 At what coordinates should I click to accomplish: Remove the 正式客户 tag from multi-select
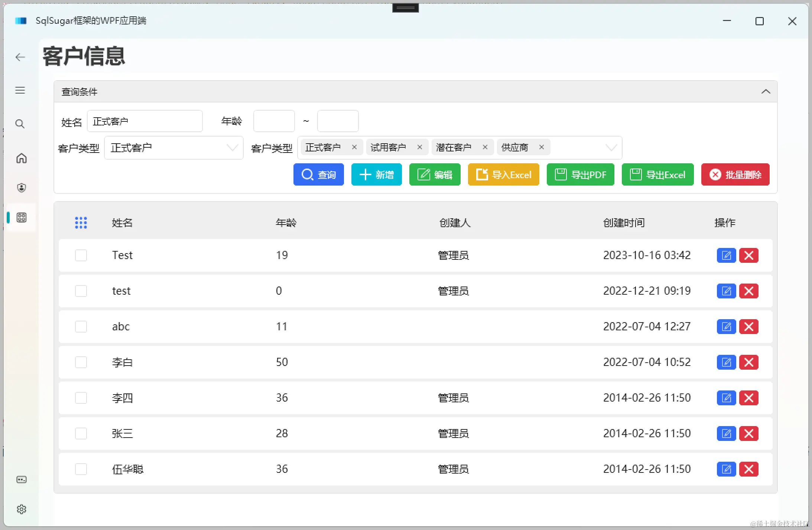pos(354,147)
